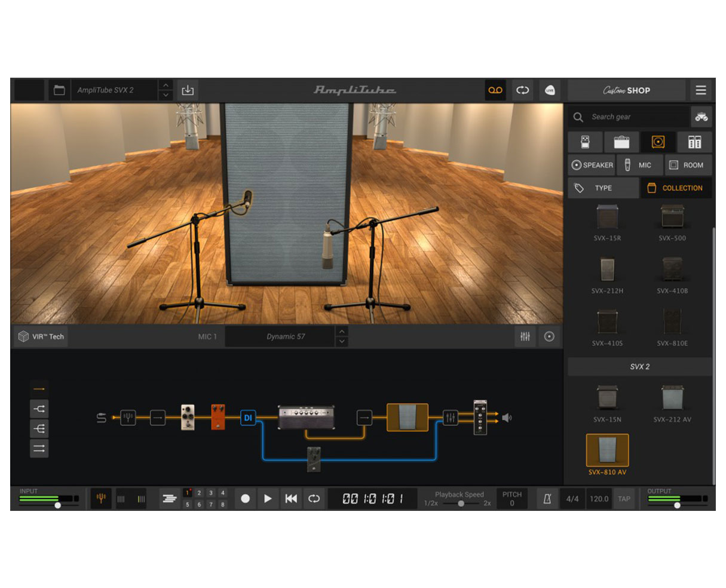Open the tuner block in signal chain
This screenshot has width=726, height=588.
[128, 417]
